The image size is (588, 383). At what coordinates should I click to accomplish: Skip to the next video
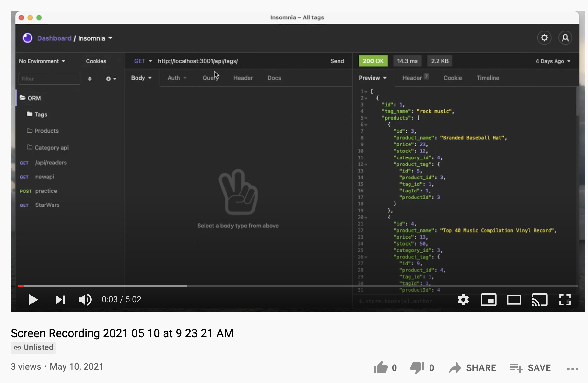pyautogui.click(x=60, y=299)
